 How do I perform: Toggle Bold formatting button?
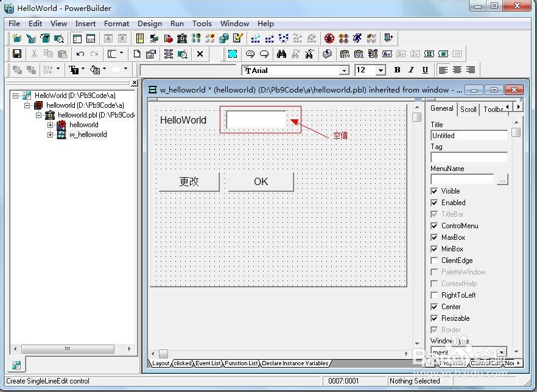[x=397, y=70]
